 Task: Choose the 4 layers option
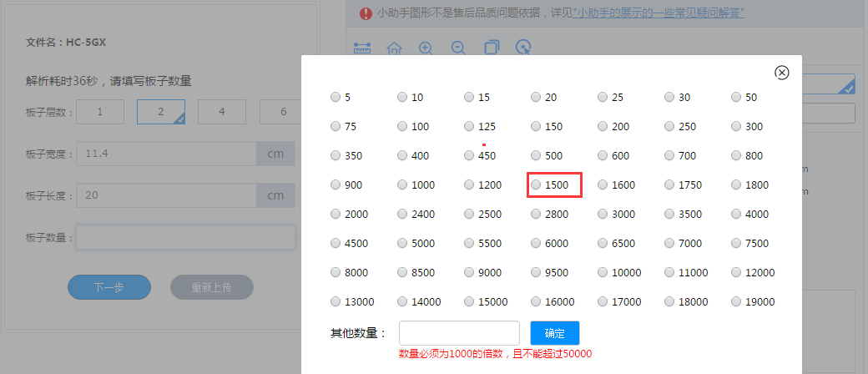221,112
